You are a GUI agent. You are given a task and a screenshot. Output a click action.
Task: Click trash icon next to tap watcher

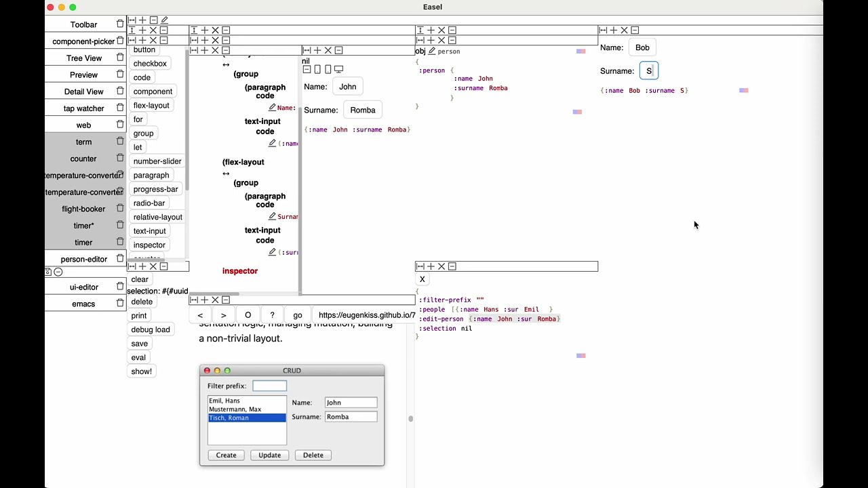[x=120, y=108]
